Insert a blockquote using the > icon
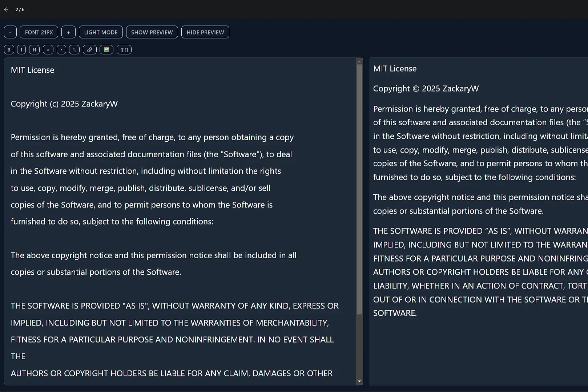This screenshot has height=392, width=588. tap(48, 49)
